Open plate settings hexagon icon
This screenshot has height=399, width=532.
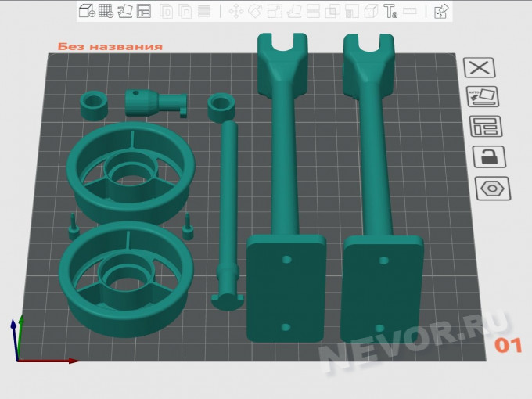pos(493,189)
